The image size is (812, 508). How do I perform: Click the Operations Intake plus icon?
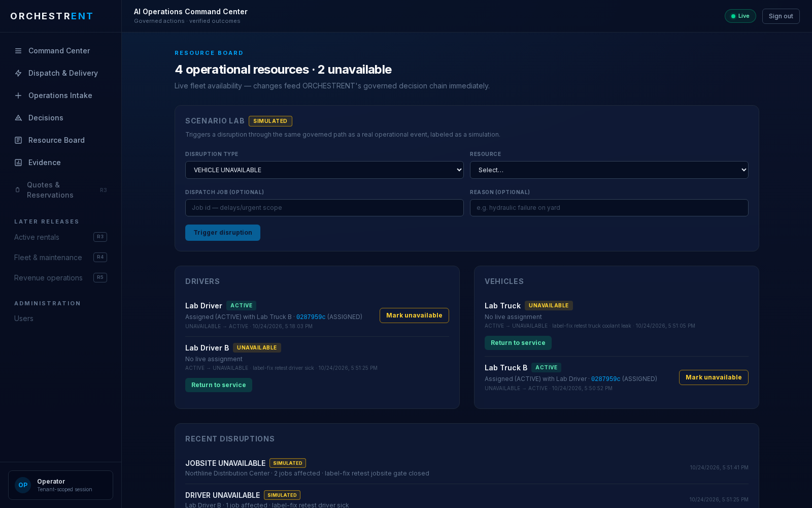pos(18,96)
